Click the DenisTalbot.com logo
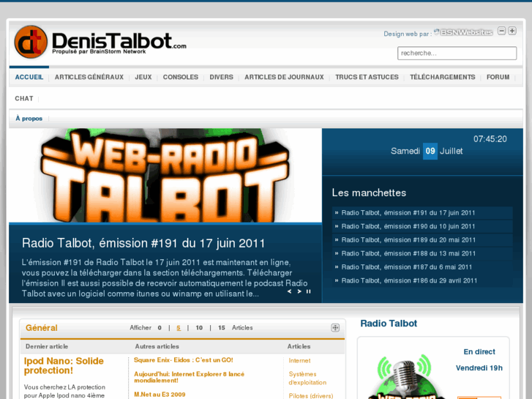 (x=100, y=42)
